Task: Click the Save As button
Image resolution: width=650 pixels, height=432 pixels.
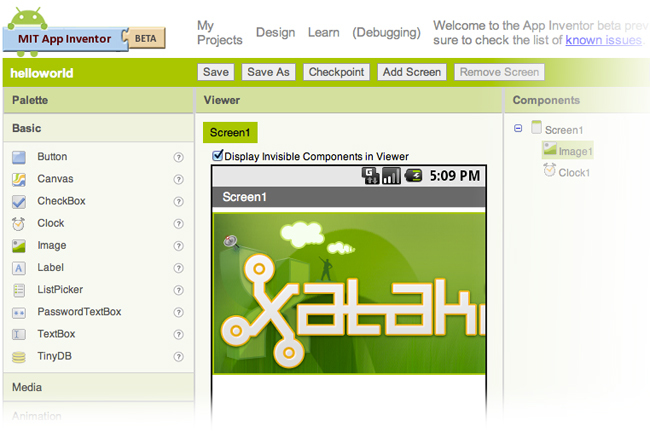Action: click(269, 72)
